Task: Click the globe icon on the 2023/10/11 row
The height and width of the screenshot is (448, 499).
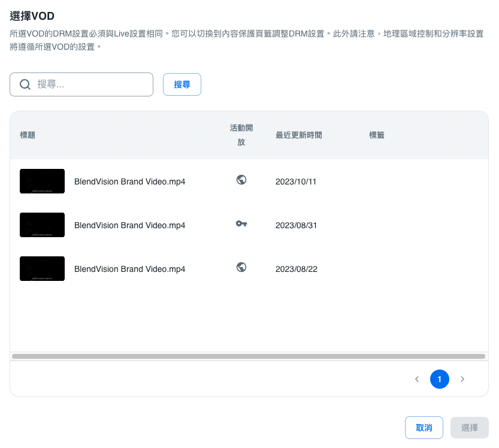Action: coord(241,180)
